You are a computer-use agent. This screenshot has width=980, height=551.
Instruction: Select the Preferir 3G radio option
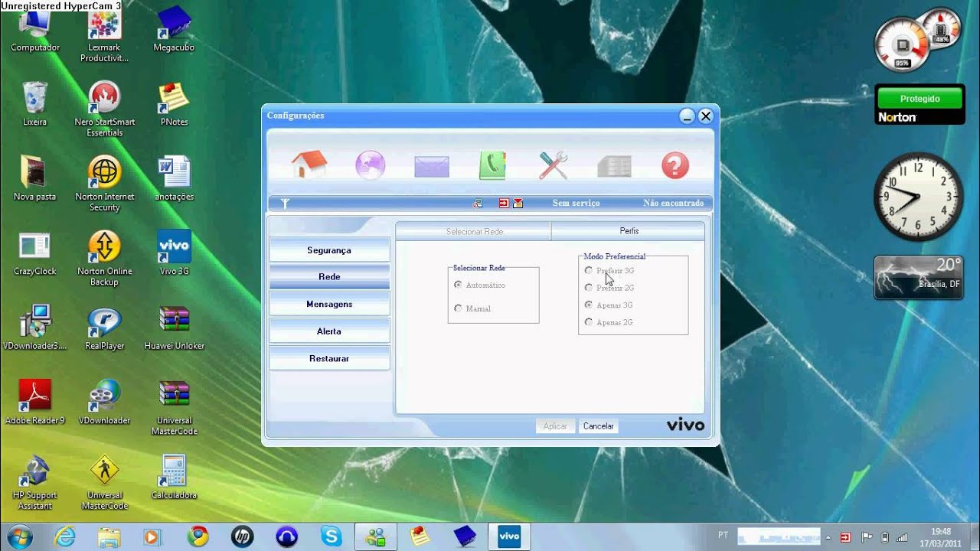coord(588,270)
